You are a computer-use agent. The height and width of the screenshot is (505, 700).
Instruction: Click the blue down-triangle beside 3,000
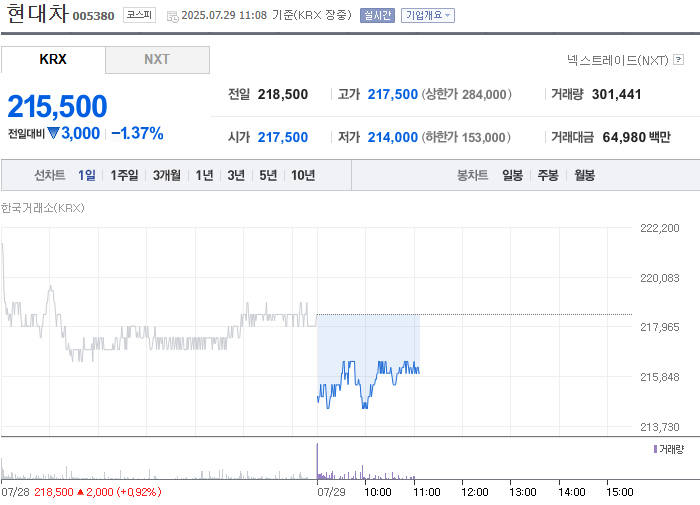[x=53, y=133]
